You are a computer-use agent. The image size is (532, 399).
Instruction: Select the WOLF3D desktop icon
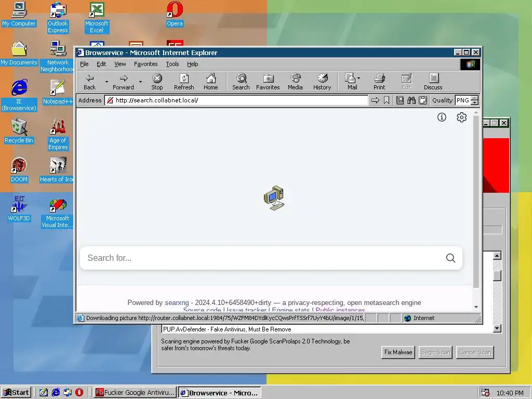[x=19, y=209]
